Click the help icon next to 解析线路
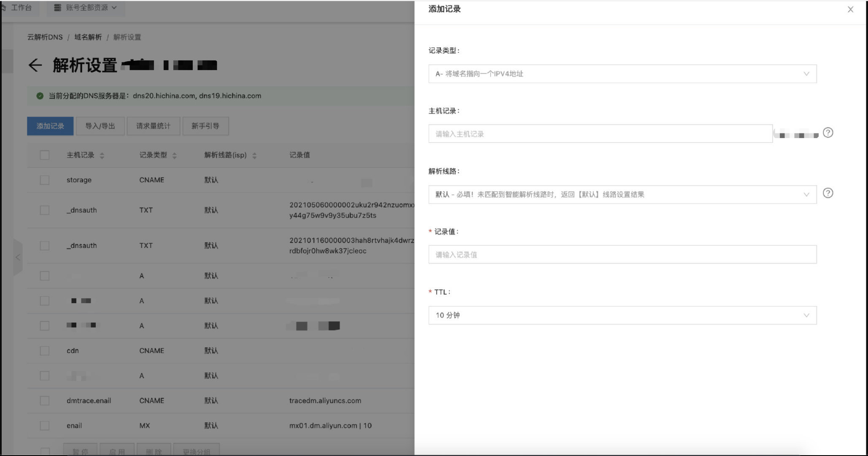This screenshot has width=868, height=456. click(x=828, y=193)
